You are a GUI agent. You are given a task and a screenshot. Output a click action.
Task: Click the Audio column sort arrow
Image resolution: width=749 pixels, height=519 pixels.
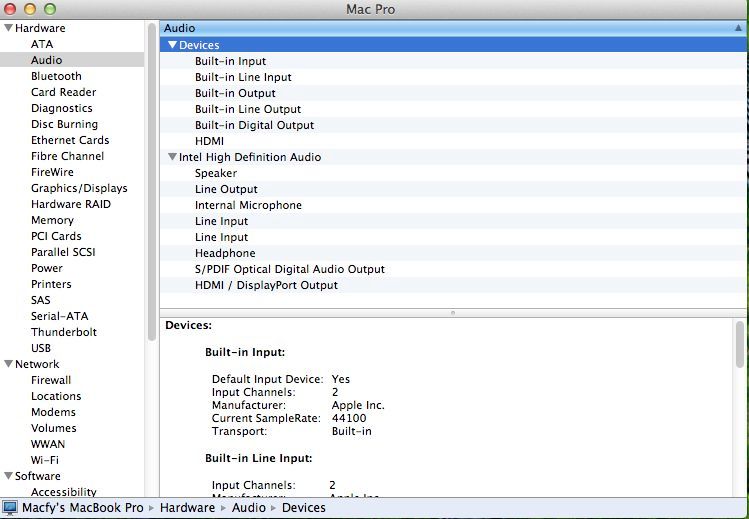[x=738, y=28]
